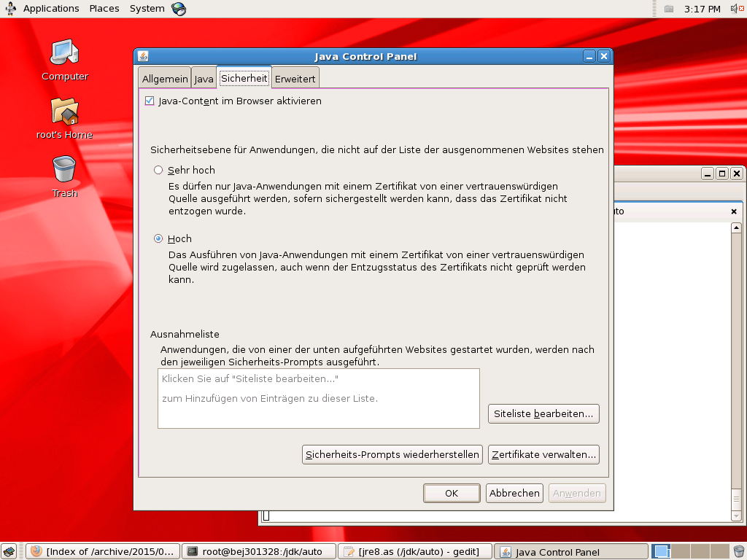747x560 pixels.
Task: Switch to the gedit jre8.as taskbar window
Action: click(x=416, y=551)
